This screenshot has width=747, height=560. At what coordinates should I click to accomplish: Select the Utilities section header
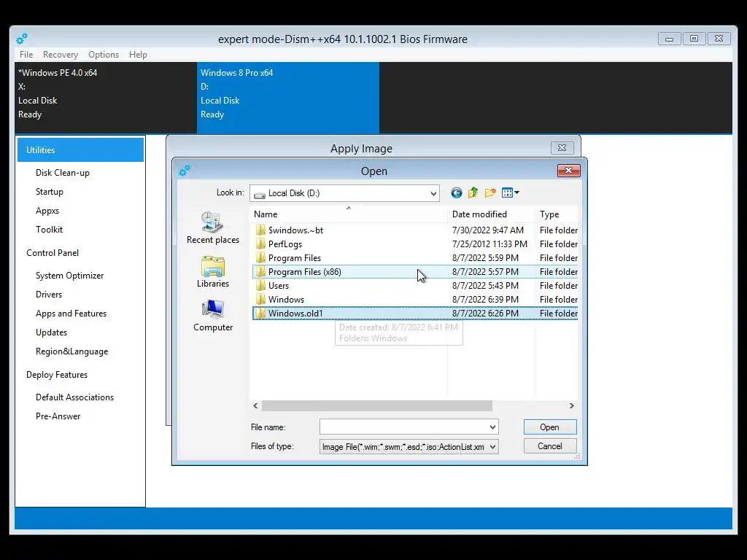click(x=80, y=150)
